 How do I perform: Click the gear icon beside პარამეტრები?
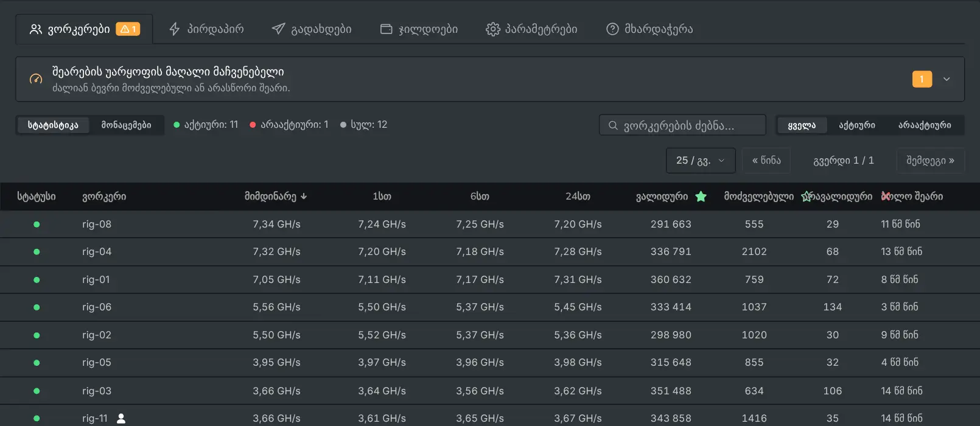[492, 29]
